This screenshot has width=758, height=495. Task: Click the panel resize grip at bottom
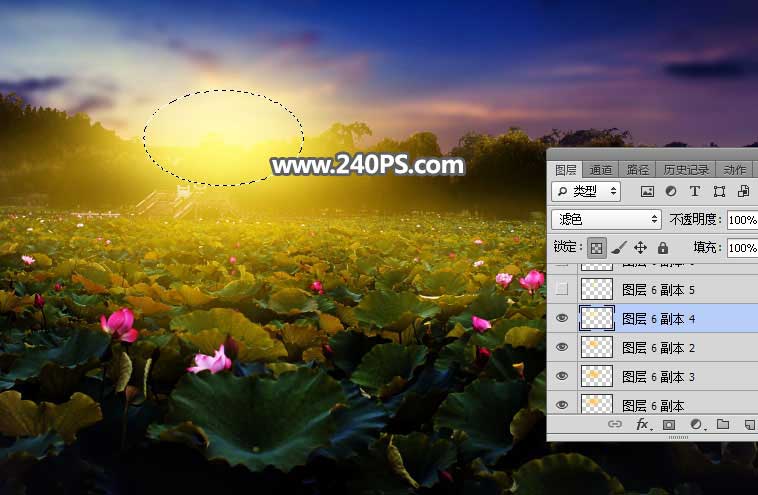click(x=678, y=437)
